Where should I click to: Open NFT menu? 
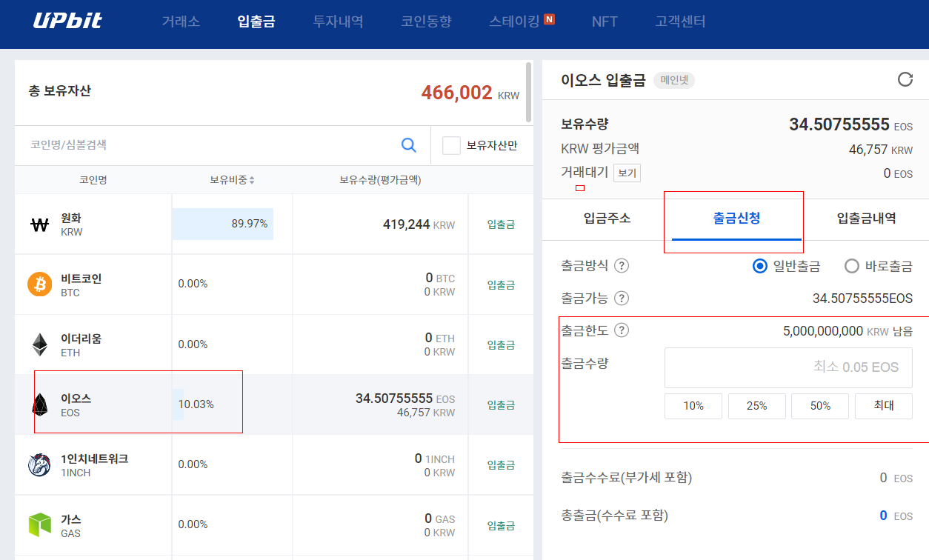click(605, 21)
